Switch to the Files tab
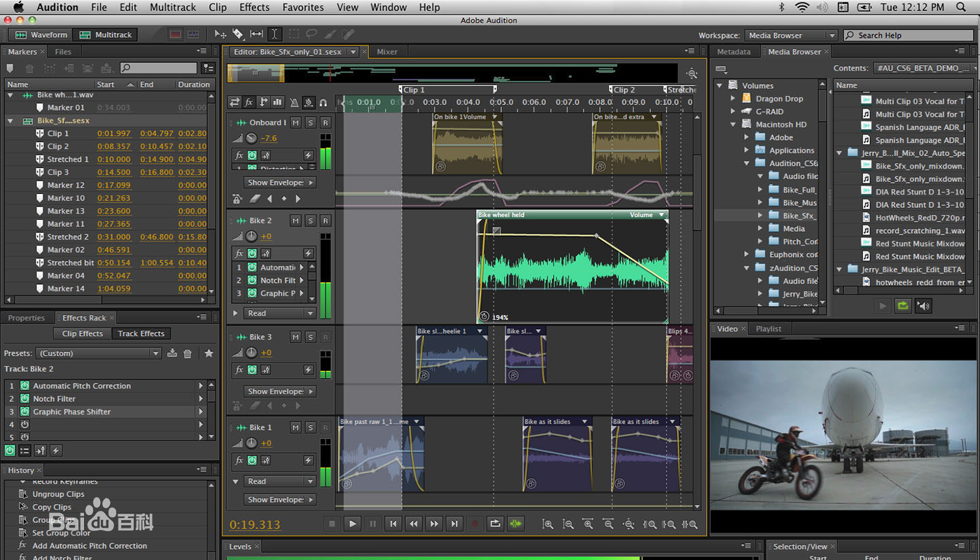Image resolution: width=980 pixels, height=560 pixels. pos(63,52)
